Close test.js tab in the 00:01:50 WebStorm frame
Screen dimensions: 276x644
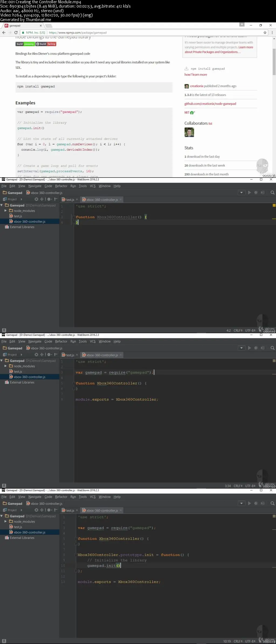click(x=77, y=355)
